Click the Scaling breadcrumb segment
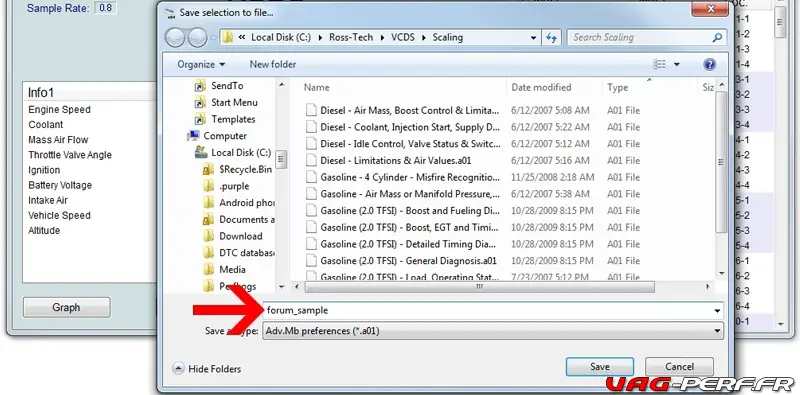The width and height of the screenshot is (800, 395). [447, 38]
